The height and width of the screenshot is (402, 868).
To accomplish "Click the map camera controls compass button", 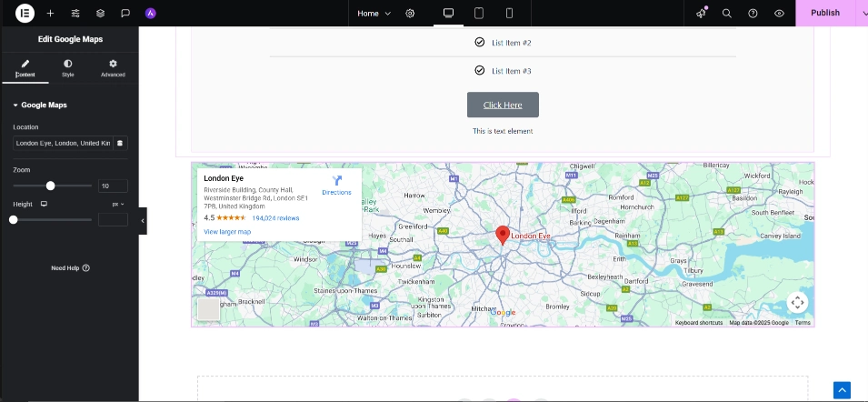I will [797, 302].
